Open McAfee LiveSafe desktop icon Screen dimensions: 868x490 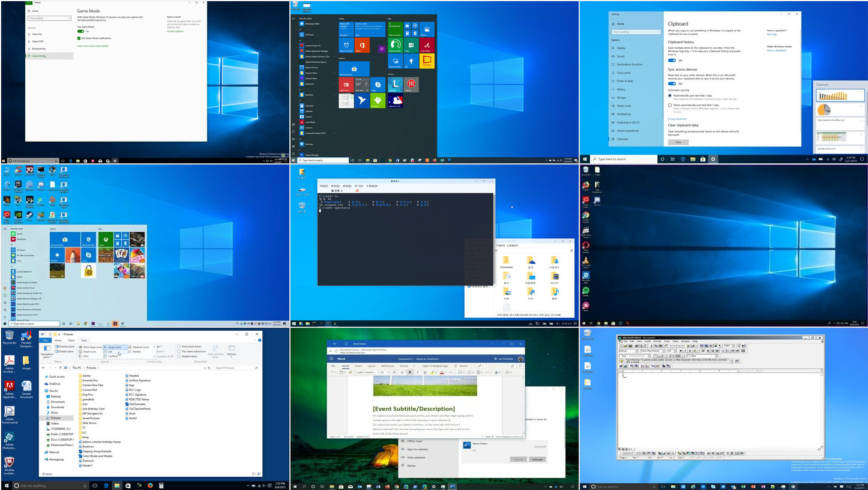pyautogui.click(x=9, y=467)
